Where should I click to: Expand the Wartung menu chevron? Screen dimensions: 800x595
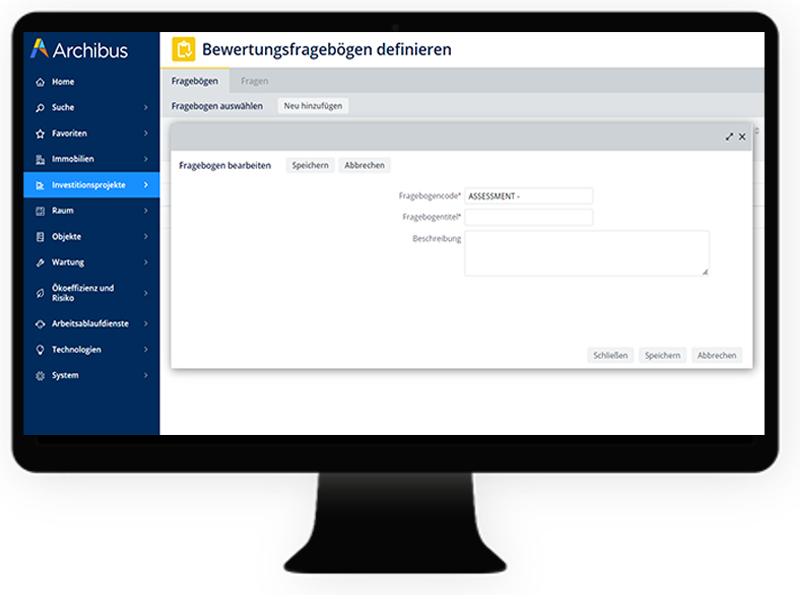146,262
